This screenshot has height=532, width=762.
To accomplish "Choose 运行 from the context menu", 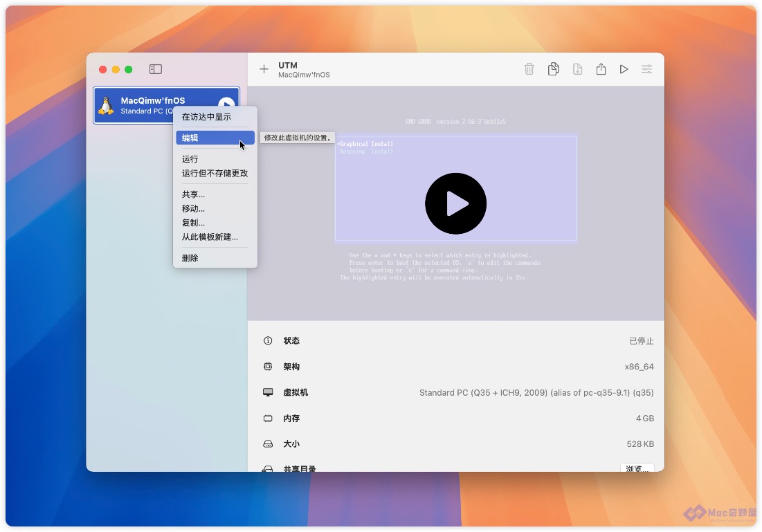I will click(215, 159).
